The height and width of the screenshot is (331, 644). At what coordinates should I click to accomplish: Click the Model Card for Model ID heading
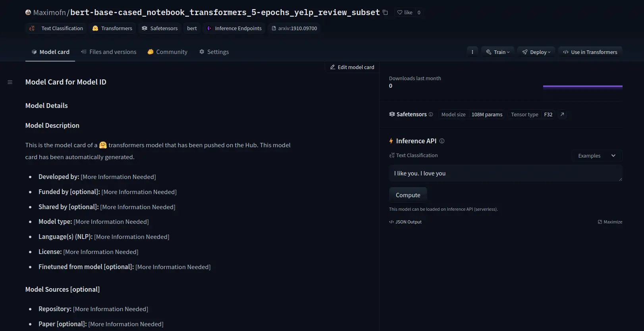(66, 82)
